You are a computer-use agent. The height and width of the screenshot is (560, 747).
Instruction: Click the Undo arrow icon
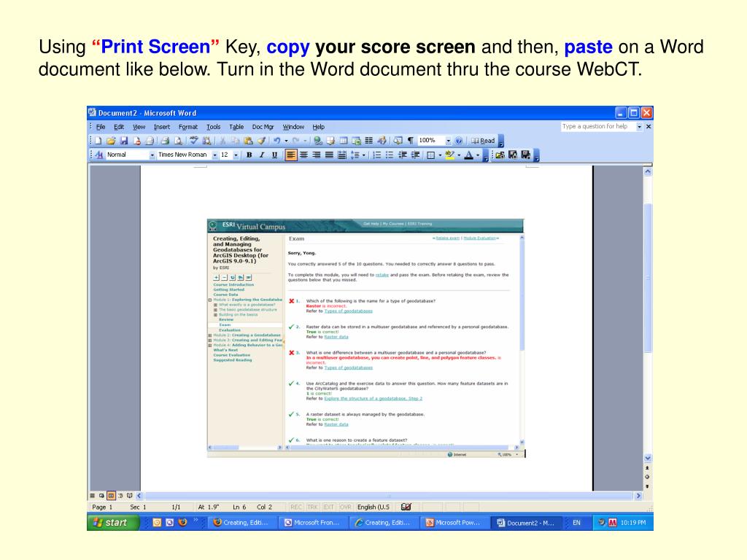coord(276,141)
